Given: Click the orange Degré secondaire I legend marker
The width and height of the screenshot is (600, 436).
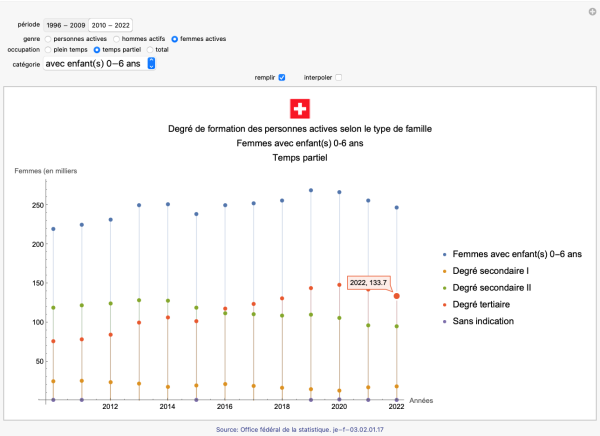Looking at the screenshot, I should [443, 271].
